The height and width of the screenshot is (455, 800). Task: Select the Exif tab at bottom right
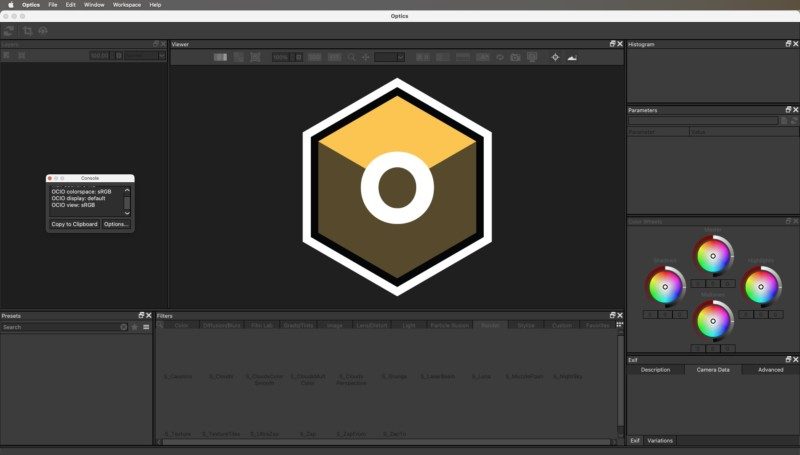click(635, 441)
